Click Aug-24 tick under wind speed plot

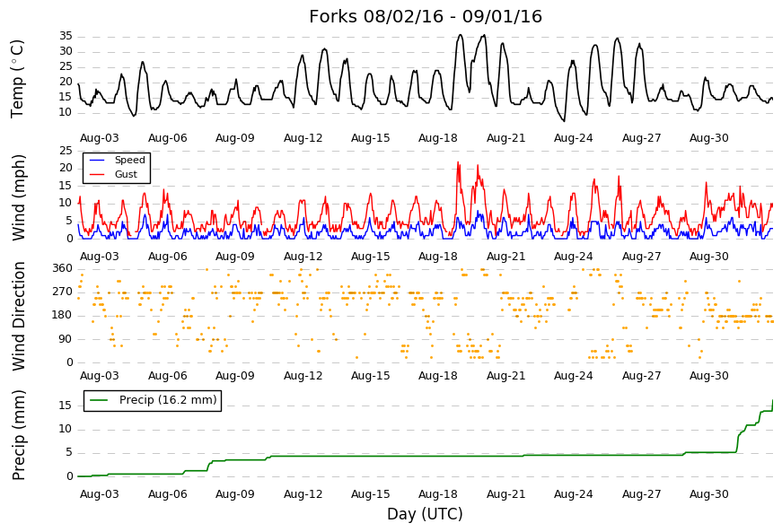click(573, 257)
